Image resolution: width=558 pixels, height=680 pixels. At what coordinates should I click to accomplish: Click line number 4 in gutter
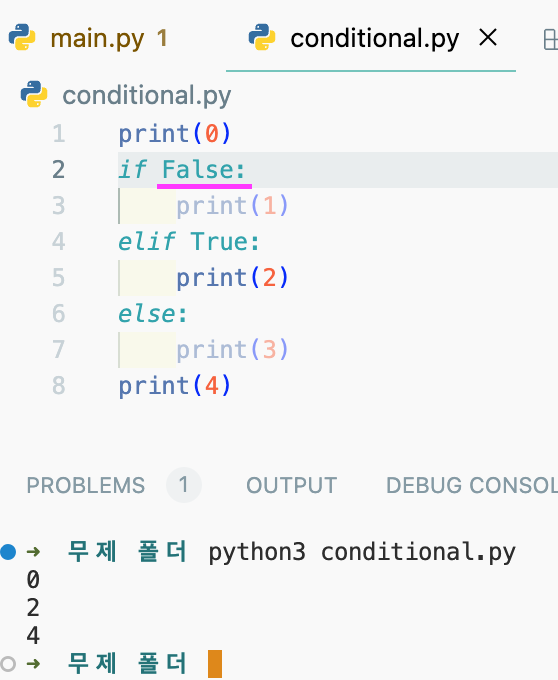[59, 242]
